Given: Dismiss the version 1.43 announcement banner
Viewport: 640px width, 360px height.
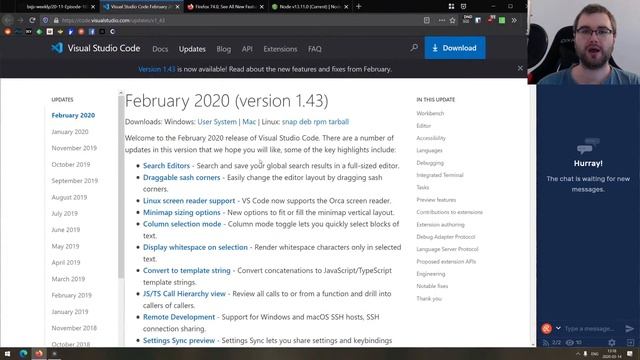Looking at the screenshot, I should [x=520, y=68].
